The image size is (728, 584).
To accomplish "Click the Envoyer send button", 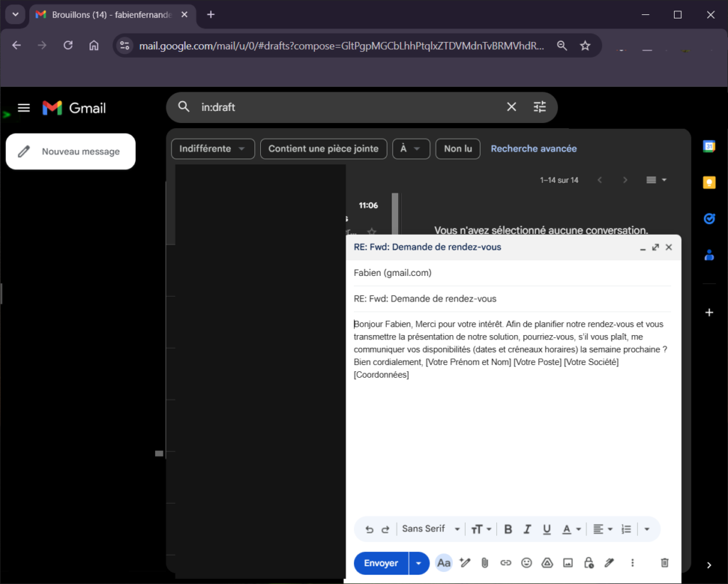I will click(x=381, y=563).
